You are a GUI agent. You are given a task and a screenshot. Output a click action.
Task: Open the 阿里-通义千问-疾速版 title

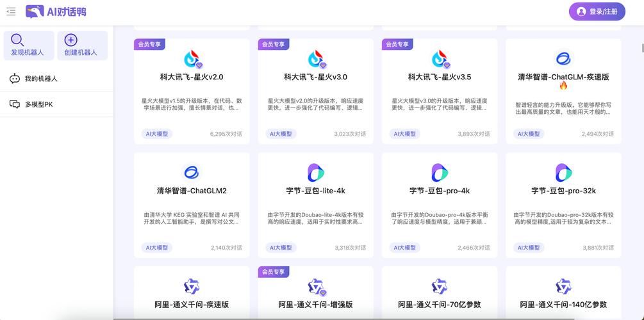[x=192, y=305]
